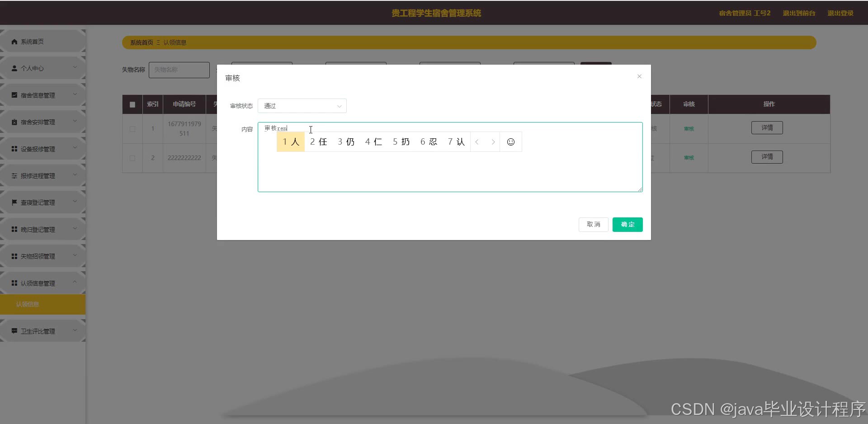
Task: Expand the 设备报修管理 menu chevron
Action: coord(75,148)
